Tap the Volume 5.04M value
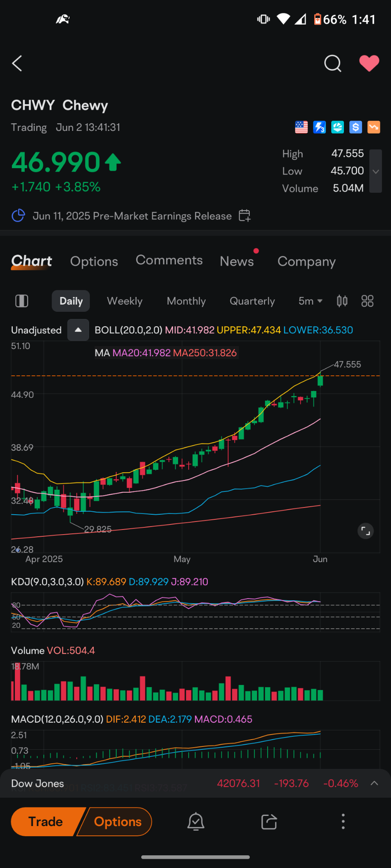Screen dimensions: 391x868 click(x=348, y=188)
